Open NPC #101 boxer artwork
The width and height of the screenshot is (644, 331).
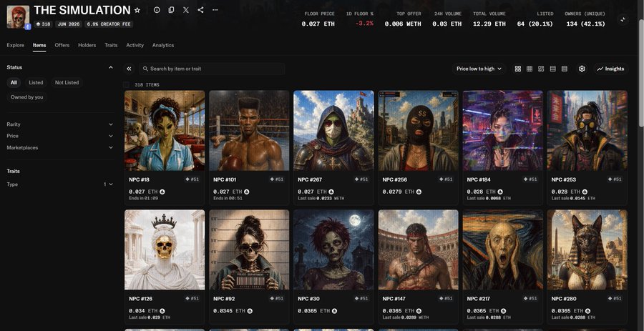tap(249, 130)
